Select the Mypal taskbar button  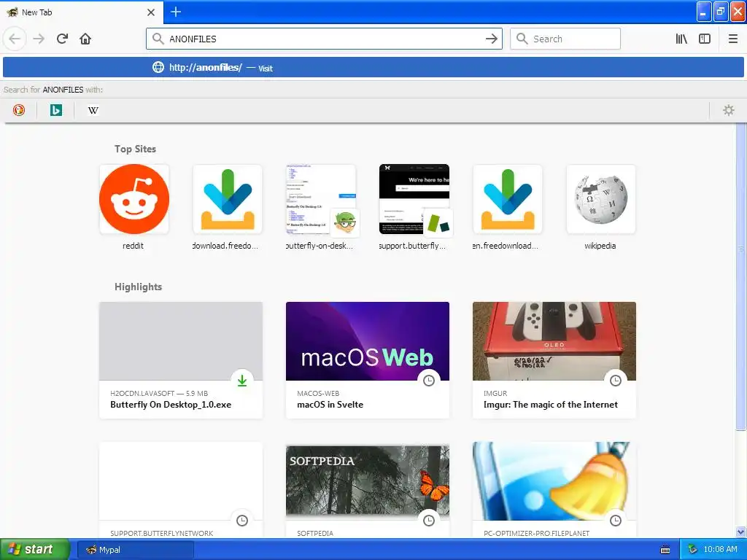pyautogui.click(x=135, y=550)
